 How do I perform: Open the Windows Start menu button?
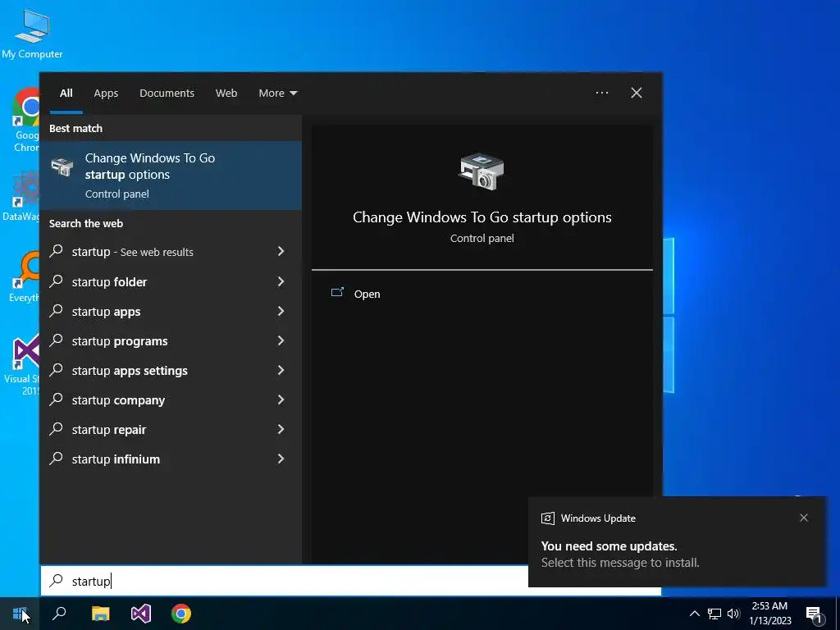20,614
